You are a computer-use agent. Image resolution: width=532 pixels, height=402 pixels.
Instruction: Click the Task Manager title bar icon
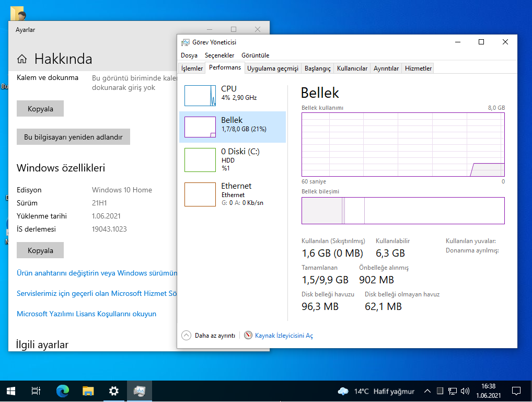(x=185, y=42)
